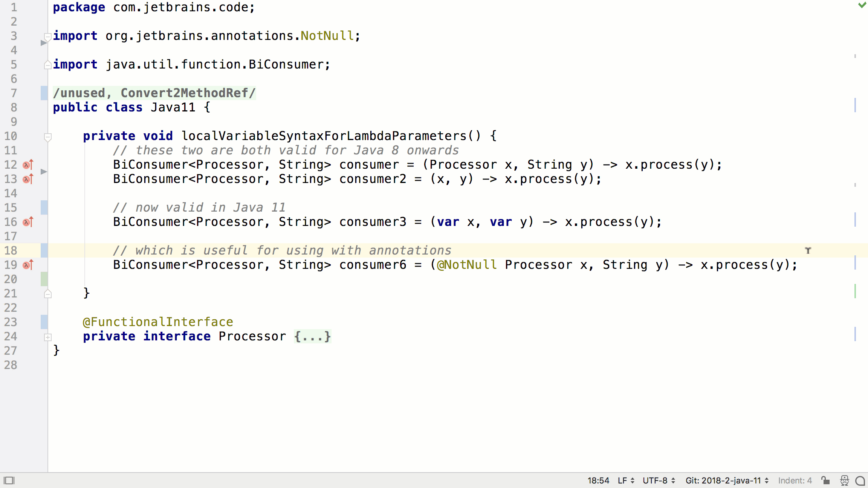Click the Indent: 4 indicator in the status bar
The width and height of the screenshot is (868, 488).
click(x=795, y=480)
